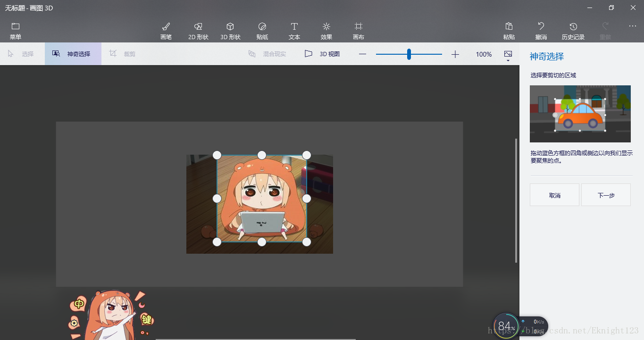The height and width of the screenshot is (340, 644).
Task: Click the Magic Select car tutorial thumbnail
Action: (x=580, y=114)
